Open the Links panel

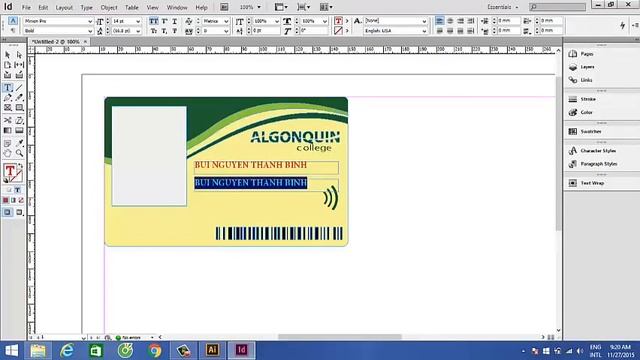pos(586,80)
